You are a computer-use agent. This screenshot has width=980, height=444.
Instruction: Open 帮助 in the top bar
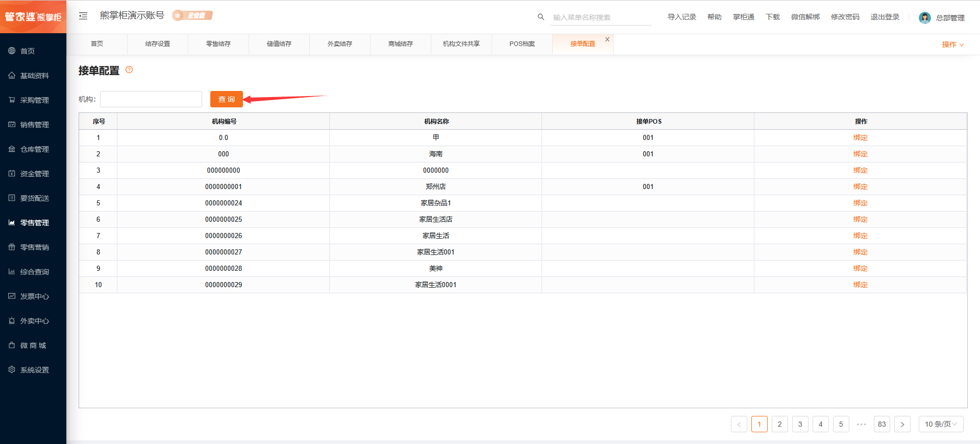pos(715,17)
